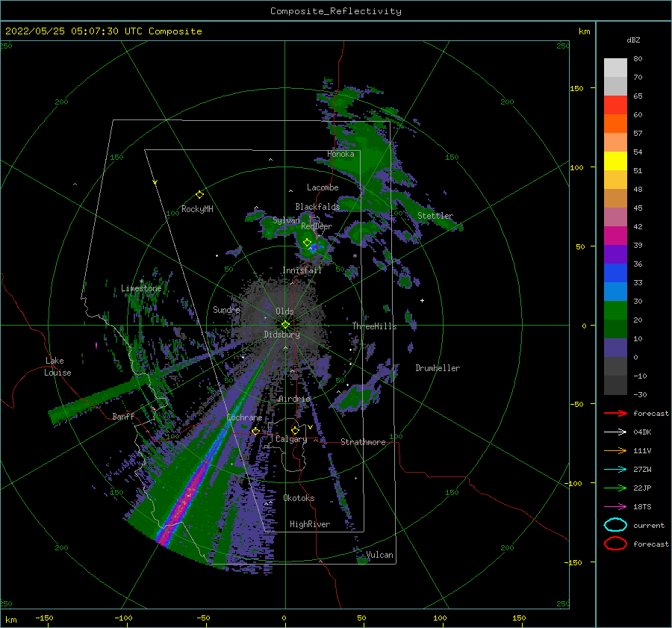Pick the 0-10 dBZ slate purple swatch
Screen dimensions: 672x628
pos(615,347)
